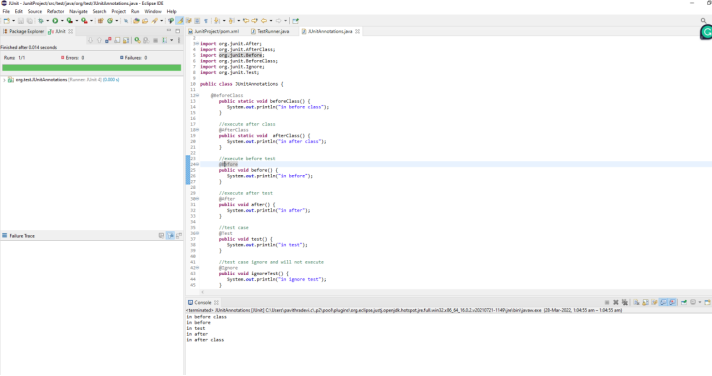Click the Pin Editor toolbar icon
The width and height of the screenshot is (712, 376).
295,20
